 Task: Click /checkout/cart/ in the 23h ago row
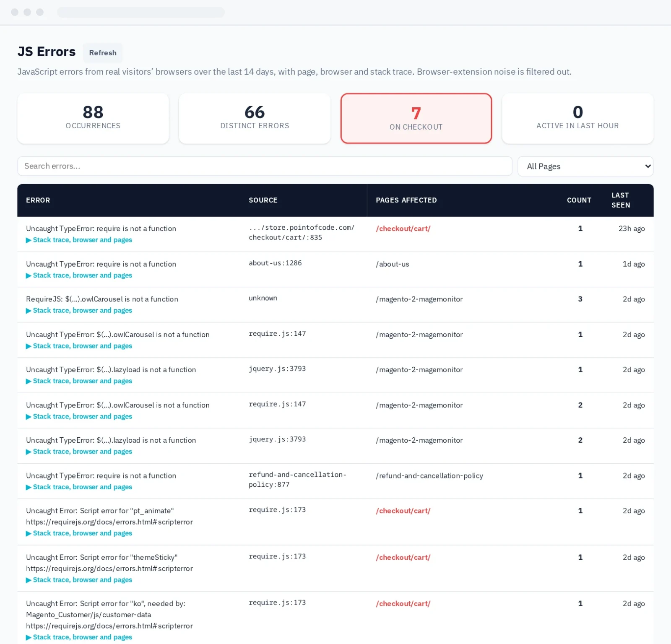click(x=403, y=229)
